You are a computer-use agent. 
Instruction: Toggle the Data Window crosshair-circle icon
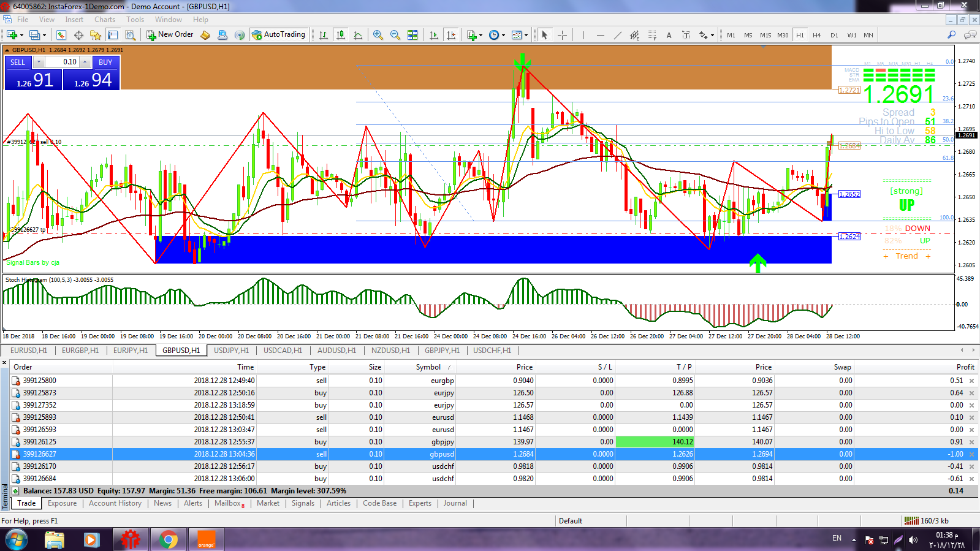point(78,35)
